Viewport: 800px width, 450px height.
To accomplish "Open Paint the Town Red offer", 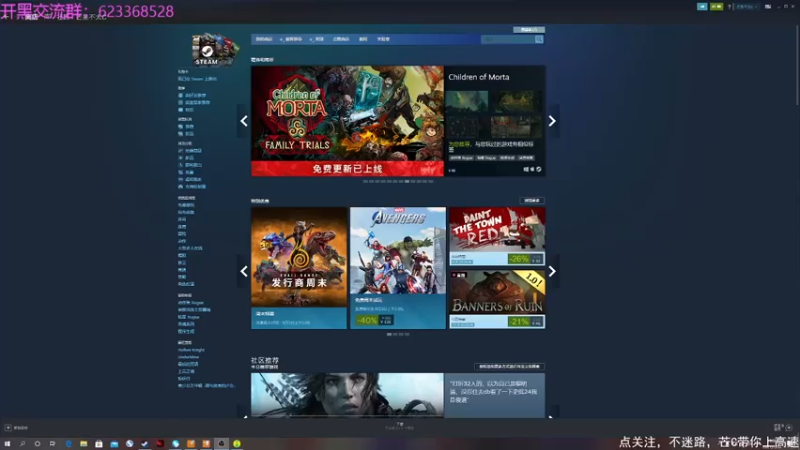I will pos(497,236).
